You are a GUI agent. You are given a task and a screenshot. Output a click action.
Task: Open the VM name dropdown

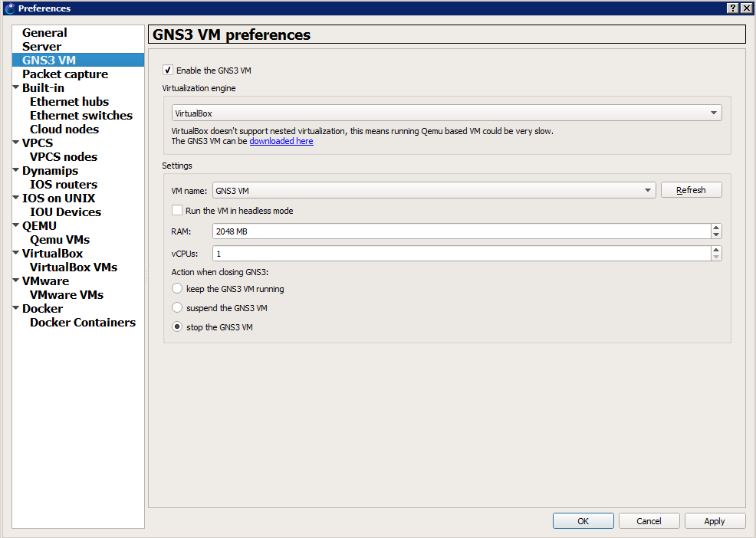tap(434, 190)
